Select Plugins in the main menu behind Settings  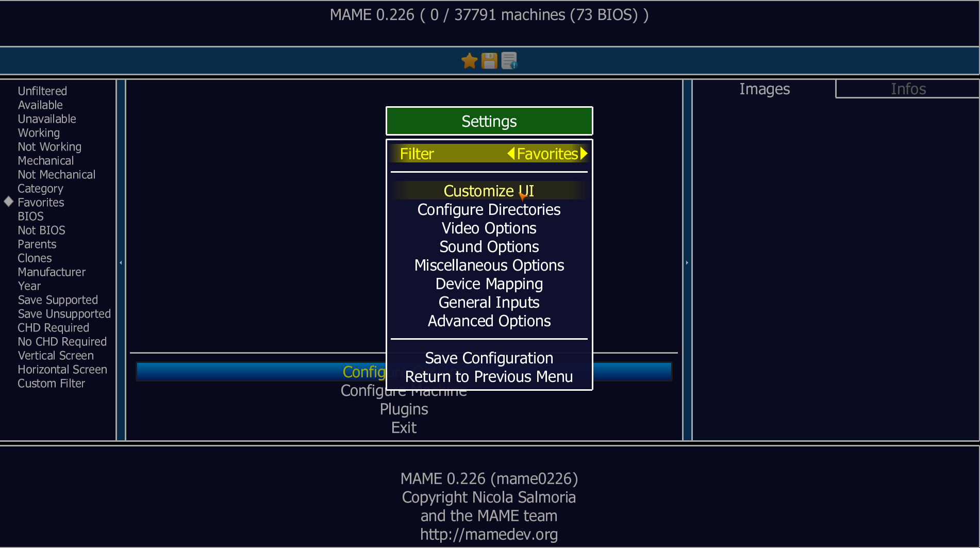point(404,409)
